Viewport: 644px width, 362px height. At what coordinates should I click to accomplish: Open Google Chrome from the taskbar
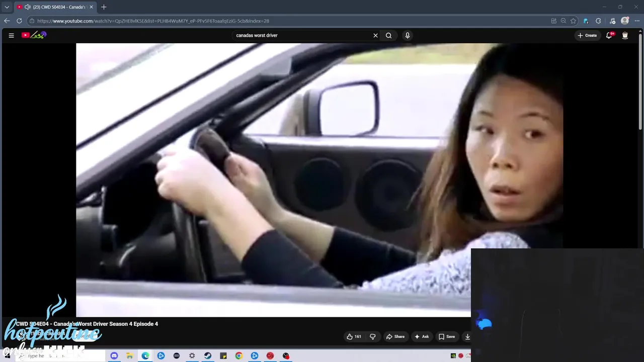(x=238, y=355)
